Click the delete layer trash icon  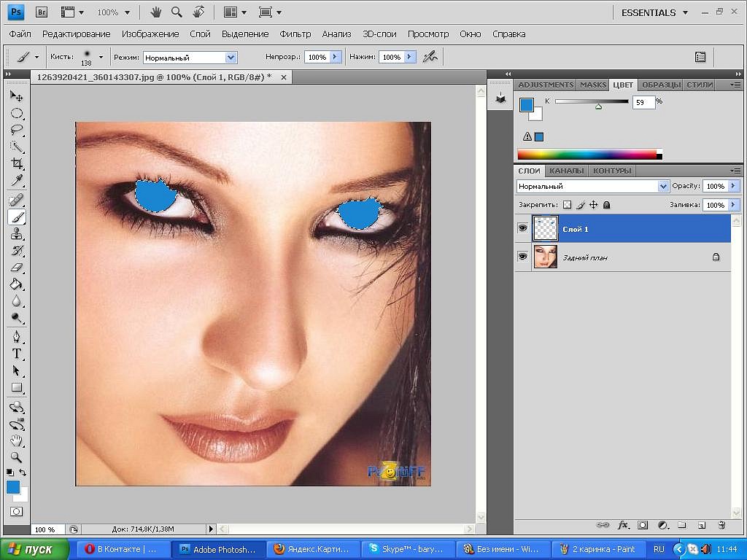tap(721, 525)
